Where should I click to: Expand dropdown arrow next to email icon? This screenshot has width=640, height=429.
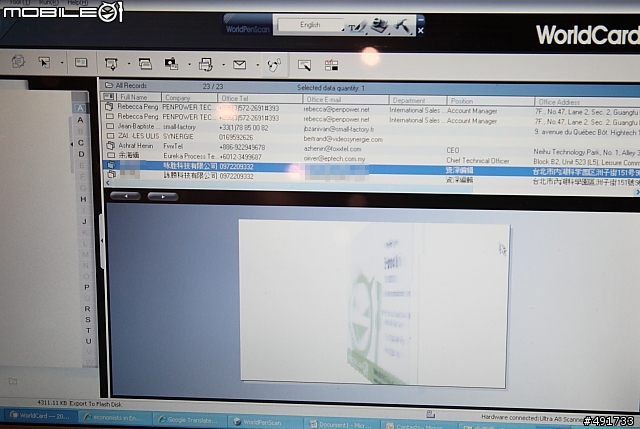coord(257,64)
